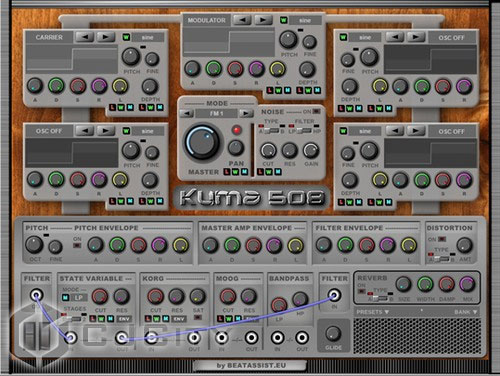Click the Carrier envelope graph display
Screen dimensions: 500x376
pos(72,59)
